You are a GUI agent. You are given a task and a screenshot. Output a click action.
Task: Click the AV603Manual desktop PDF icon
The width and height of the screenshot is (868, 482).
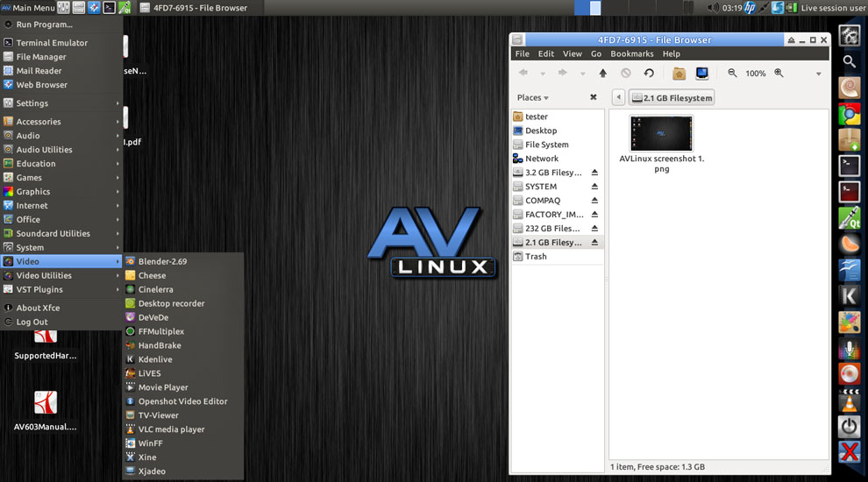tap(46, 402)
